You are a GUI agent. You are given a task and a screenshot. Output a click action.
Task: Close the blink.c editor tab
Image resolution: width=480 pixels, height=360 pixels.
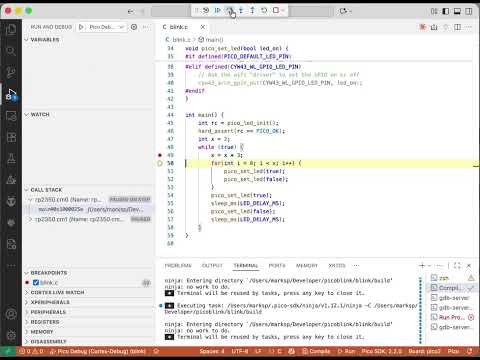pyautogui.click(x=203, y=27)
